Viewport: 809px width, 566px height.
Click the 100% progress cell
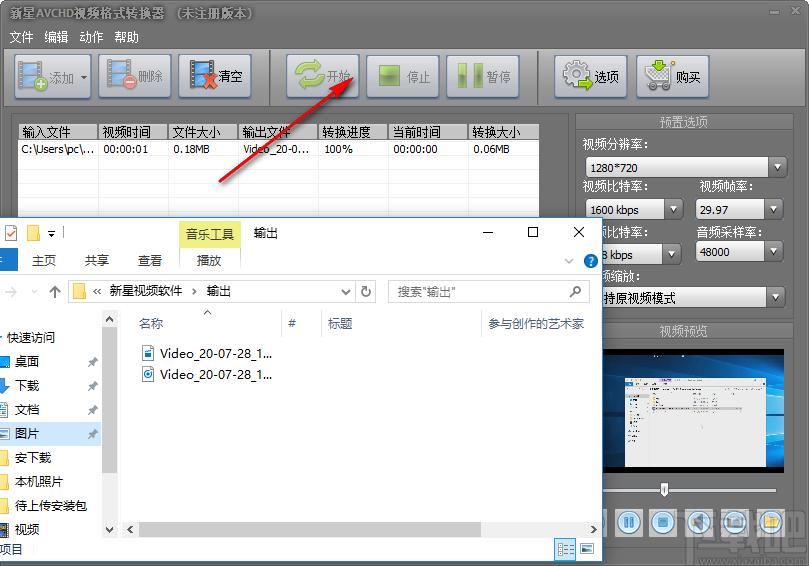[x=353, y=149]
